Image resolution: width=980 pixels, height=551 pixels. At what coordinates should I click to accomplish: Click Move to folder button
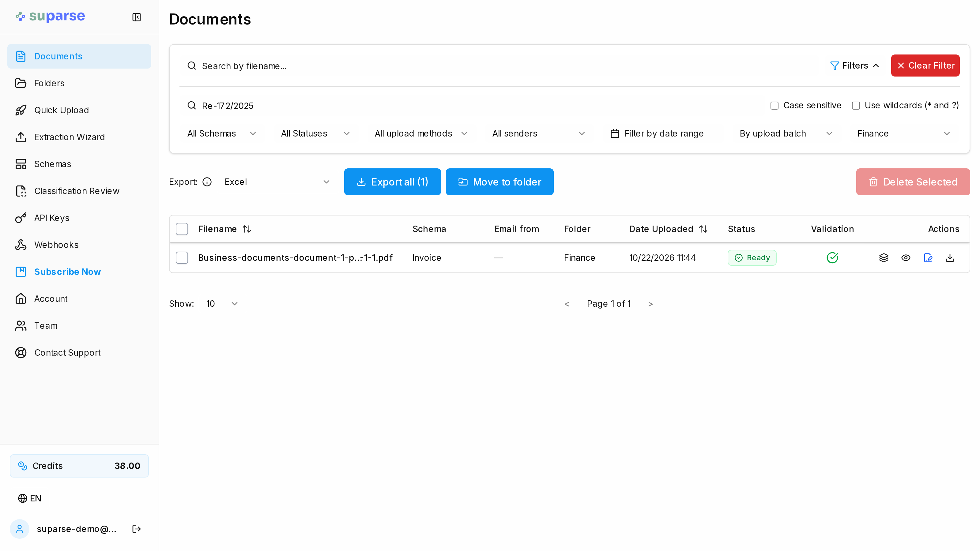499,182
